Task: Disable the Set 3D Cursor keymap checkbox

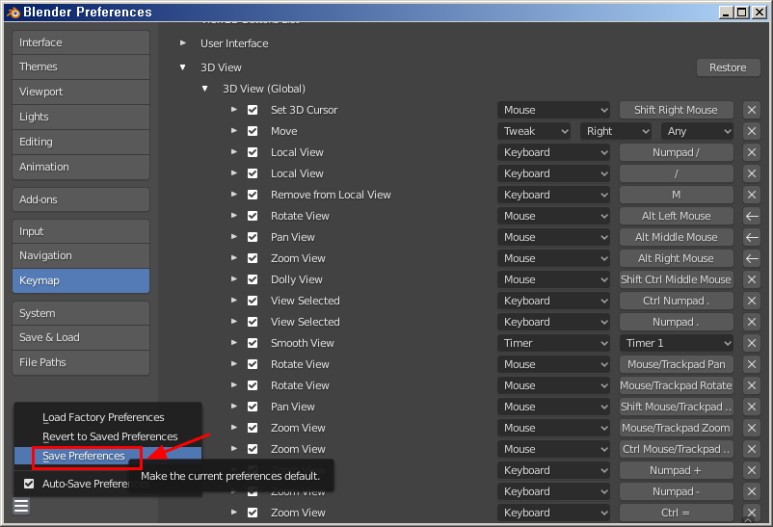Action: pos(252,110)
